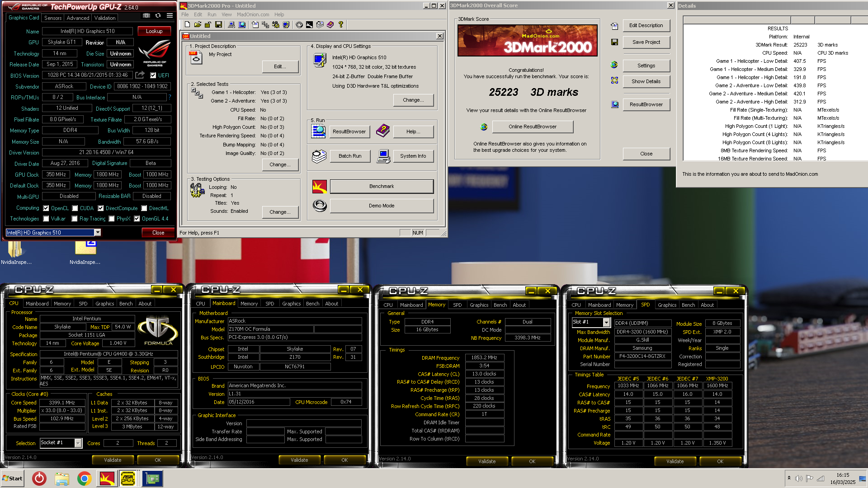The image size is (868, 488).
Task: Take a GPU-Z screenshot with the camera icon
Action: click(x=146, y=15)
